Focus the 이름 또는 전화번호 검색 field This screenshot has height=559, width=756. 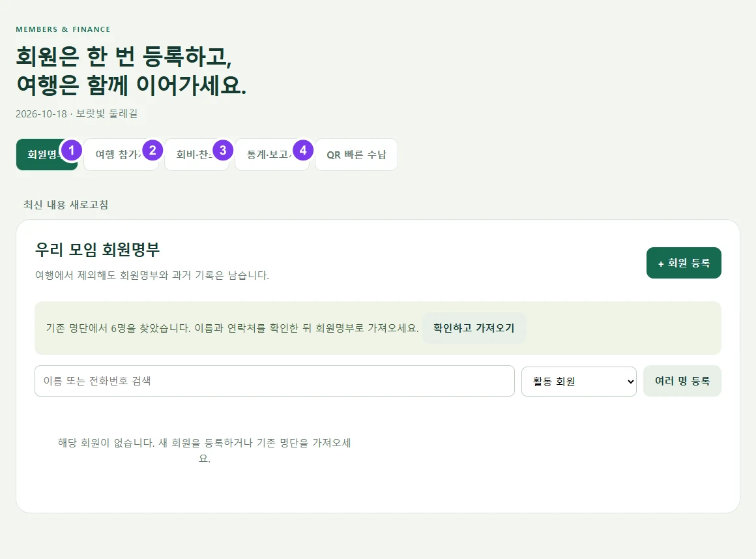point(274,381)
